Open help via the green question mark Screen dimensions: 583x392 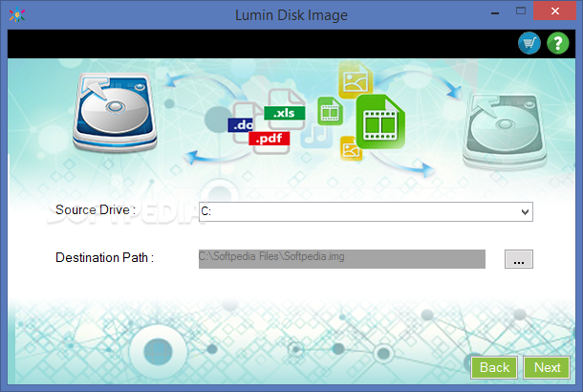point(558,43)
